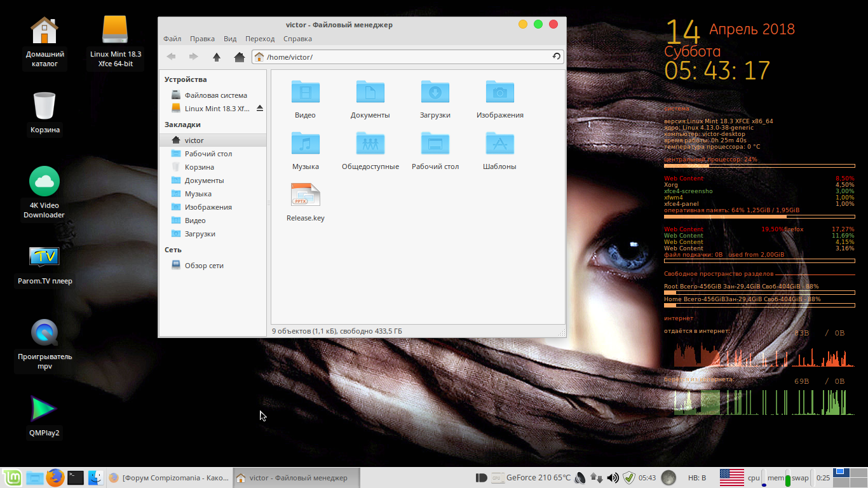Viewport: 868px width, 488px height.
Task: Open the Linux Mint start menu
Action: 12,478
